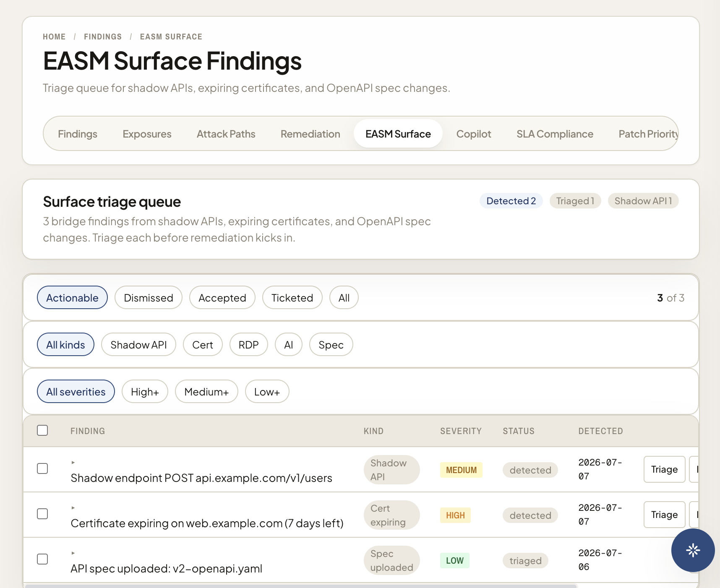
Task: Click the LOW severity badge
Action: coord(454,560)
